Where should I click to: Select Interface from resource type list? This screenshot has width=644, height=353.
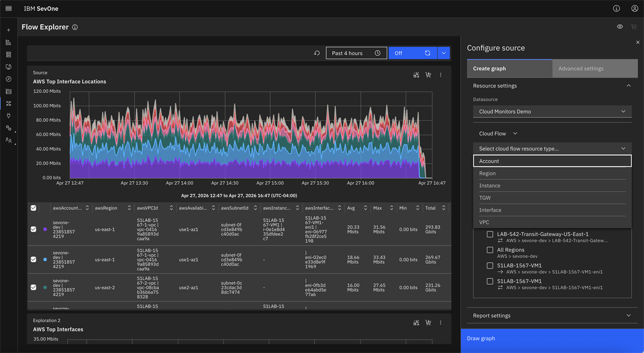click(x=552, y=210)
